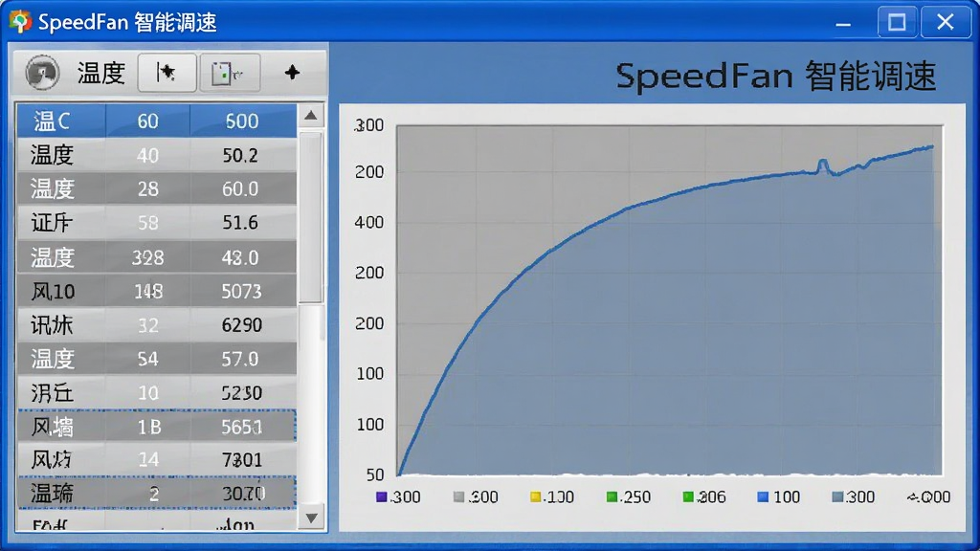
Task: Click the 60 header cell
Action: [x=147, y=121]
